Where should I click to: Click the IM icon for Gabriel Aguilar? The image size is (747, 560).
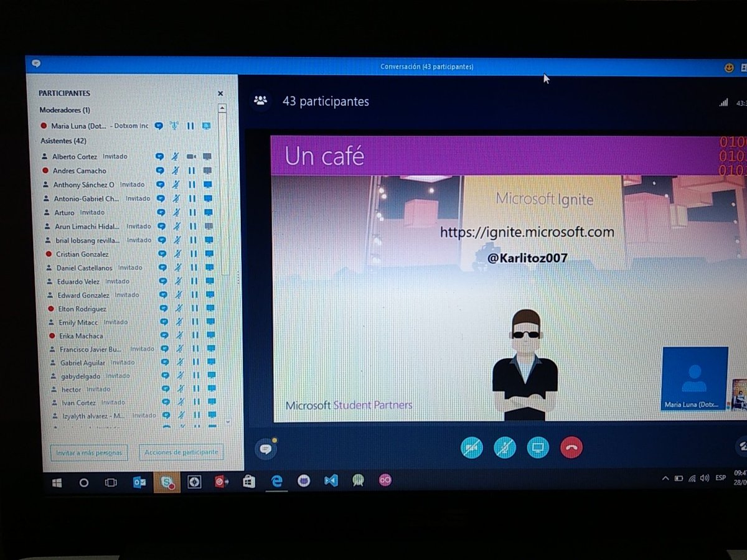[165, 362]
